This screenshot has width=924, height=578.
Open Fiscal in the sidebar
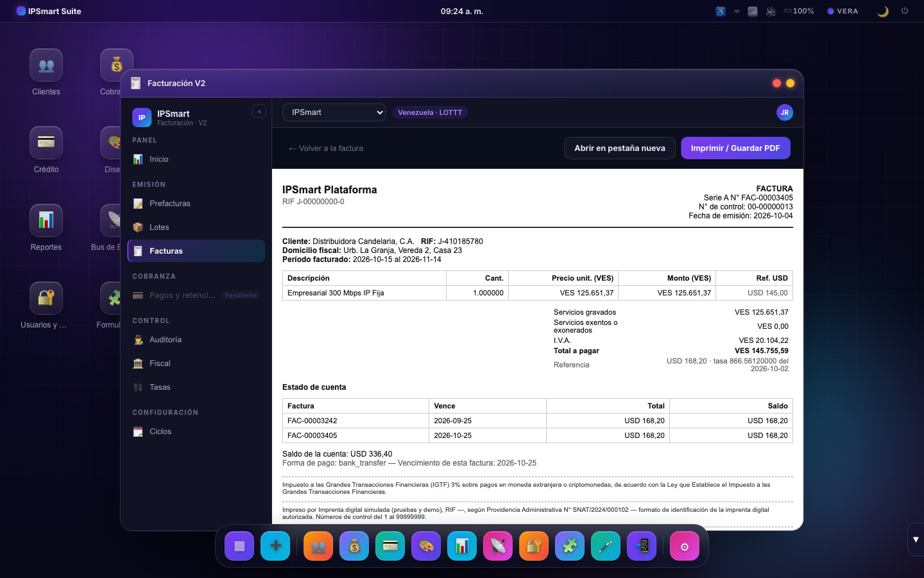(196, 363)
